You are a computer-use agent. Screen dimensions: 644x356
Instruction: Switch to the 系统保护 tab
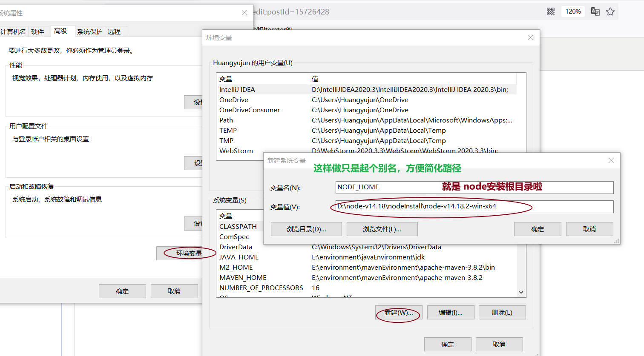point(89,31)
